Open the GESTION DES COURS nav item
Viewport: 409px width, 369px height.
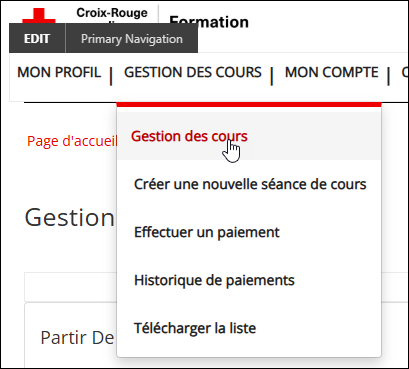click(193, 72)
